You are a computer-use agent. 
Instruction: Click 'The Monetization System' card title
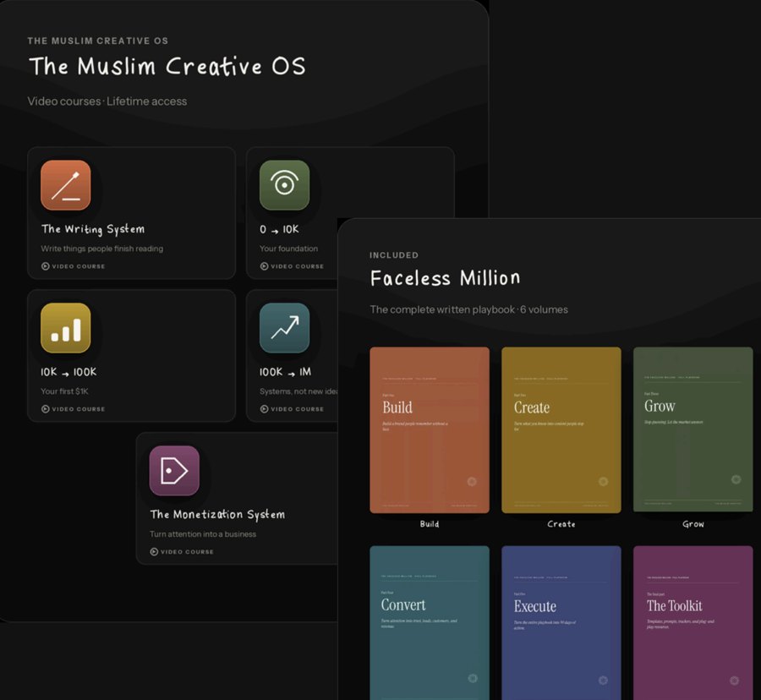pyautogui.click(x=217, y=514)
